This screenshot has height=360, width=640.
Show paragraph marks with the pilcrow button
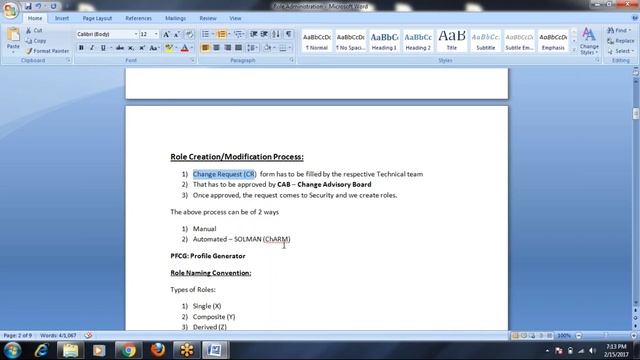click(289, 34)
